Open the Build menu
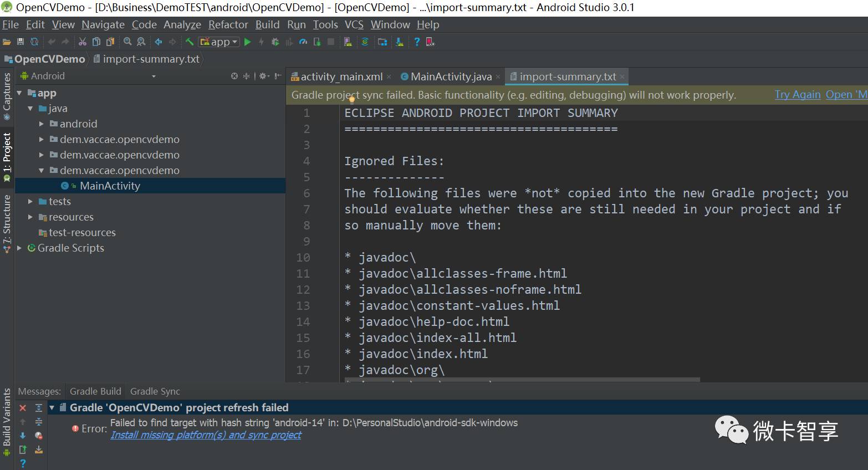The width and height of the screenshot is (868, 470). point(268,24)
